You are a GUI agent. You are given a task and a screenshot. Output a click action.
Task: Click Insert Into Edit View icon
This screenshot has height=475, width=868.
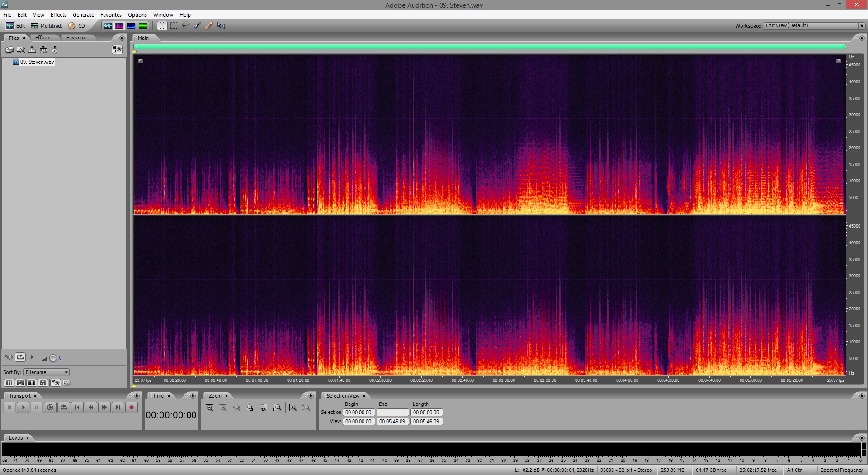point(32,50)
